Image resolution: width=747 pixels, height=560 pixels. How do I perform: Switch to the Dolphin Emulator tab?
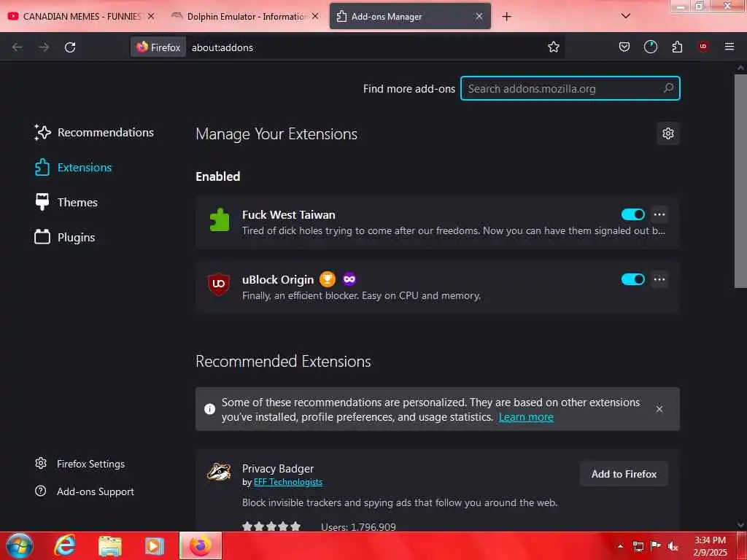(x=245, y=16)
